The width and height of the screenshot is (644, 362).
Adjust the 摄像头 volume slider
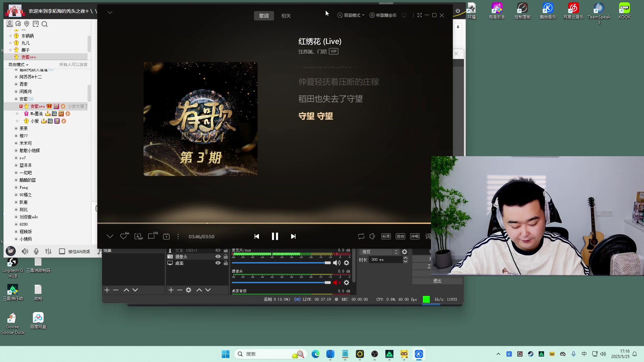point(281,283)
